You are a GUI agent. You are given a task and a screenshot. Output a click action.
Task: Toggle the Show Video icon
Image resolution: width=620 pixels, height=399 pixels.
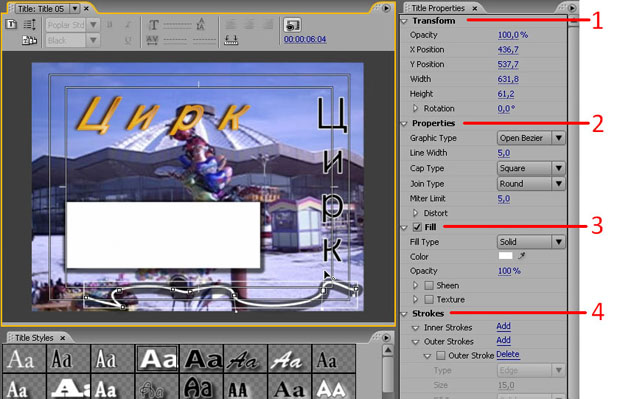292,25
